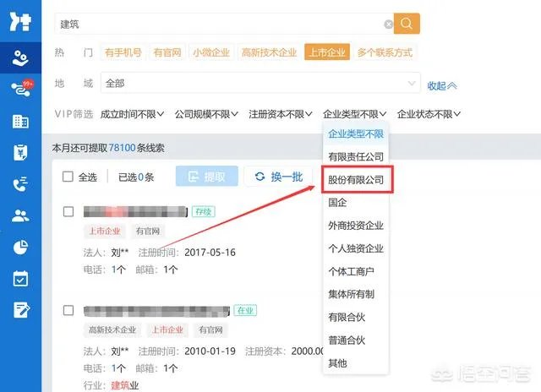
Task: Click the 已选0条 selected counter
Action: click(136, 177)
